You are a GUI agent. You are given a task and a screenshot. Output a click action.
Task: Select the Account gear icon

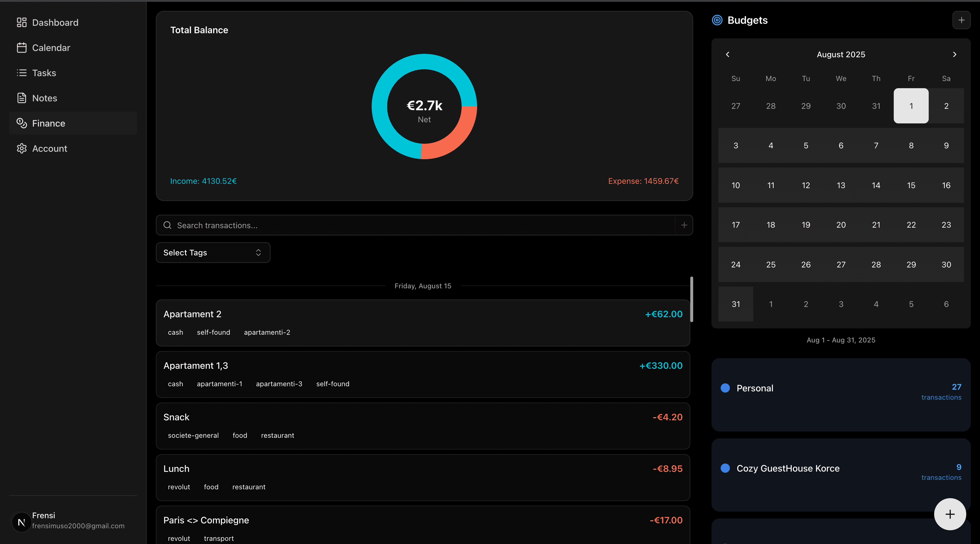point(22,148)
